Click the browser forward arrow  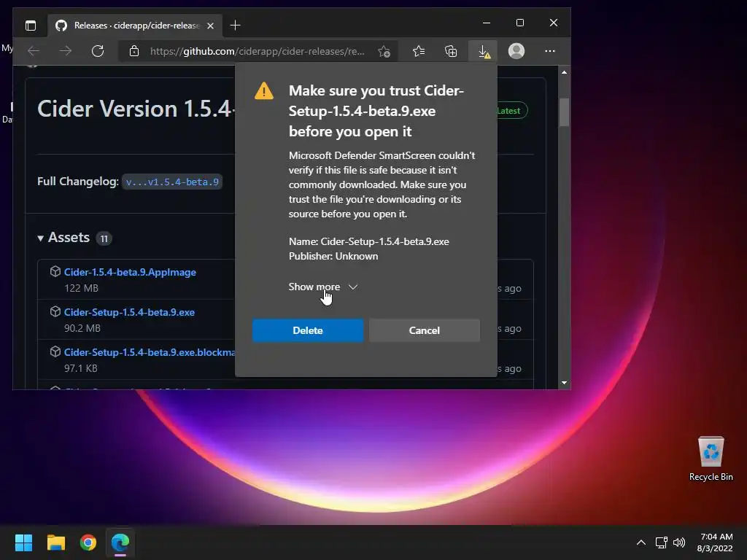coord(66,51)
